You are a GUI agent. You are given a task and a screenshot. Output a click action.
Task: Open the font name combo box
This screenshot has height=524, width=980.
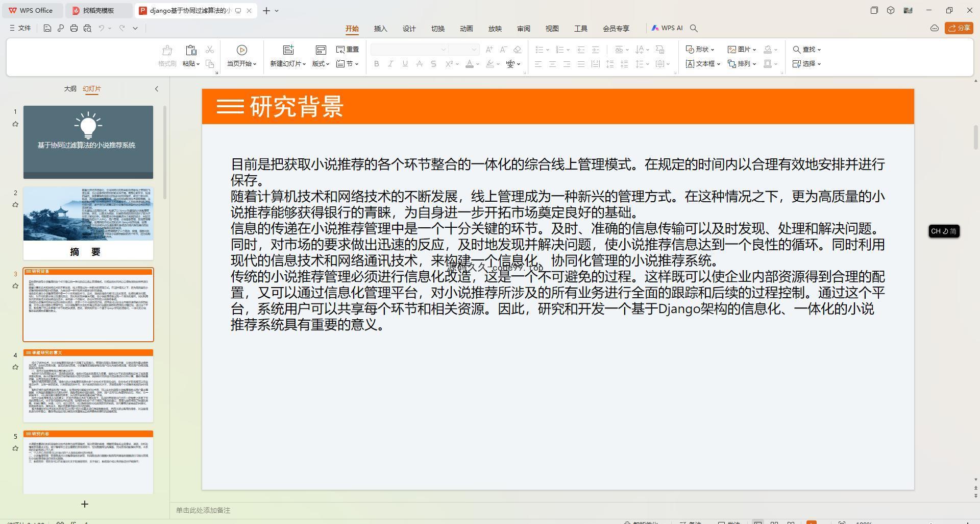coord(409,50)
